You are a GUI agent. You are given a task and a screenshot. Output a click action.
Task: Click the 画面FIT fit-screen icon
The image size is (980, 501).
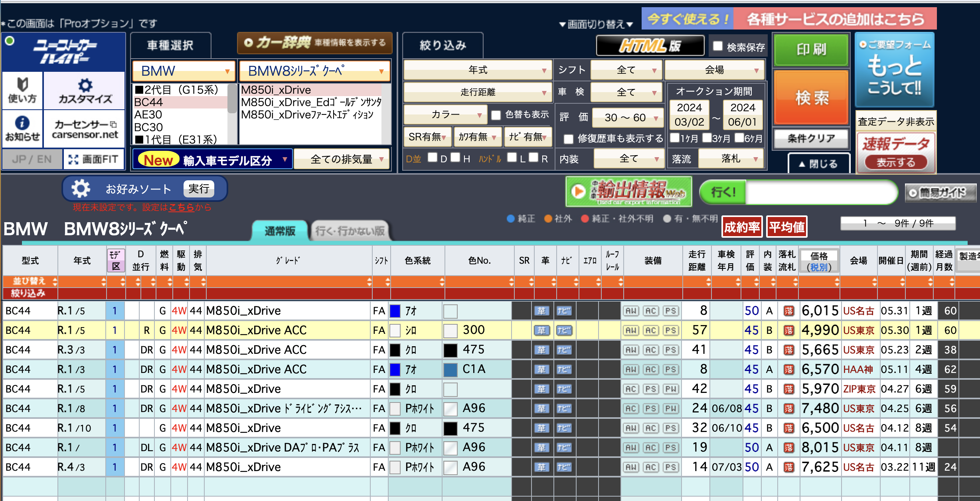point(93,159)
